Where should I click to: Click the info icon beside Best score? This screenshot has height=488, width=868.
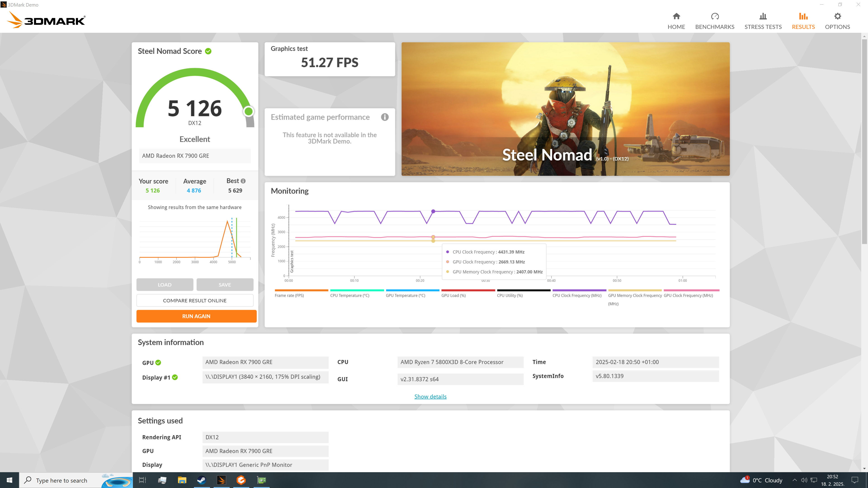(243, 181)
